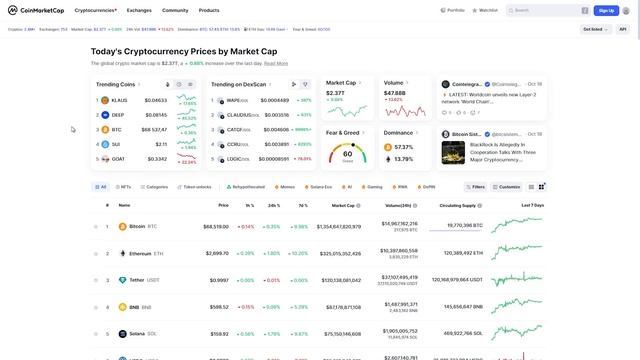Toggle watchlist star for Solana
The width and height of the screenshot is (640, 360).
(x=96, y=334)
